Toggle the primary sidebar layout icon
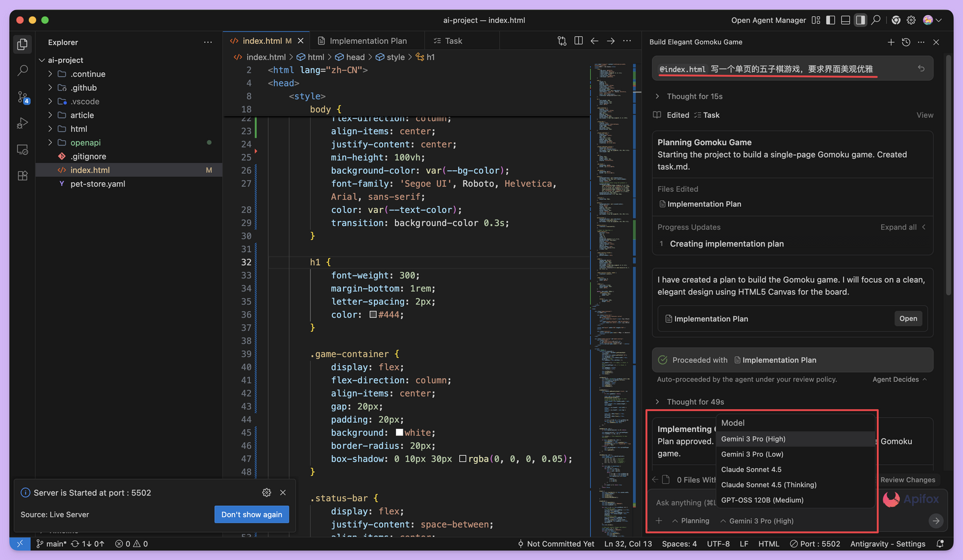963x560 pixels. point(831,20)
